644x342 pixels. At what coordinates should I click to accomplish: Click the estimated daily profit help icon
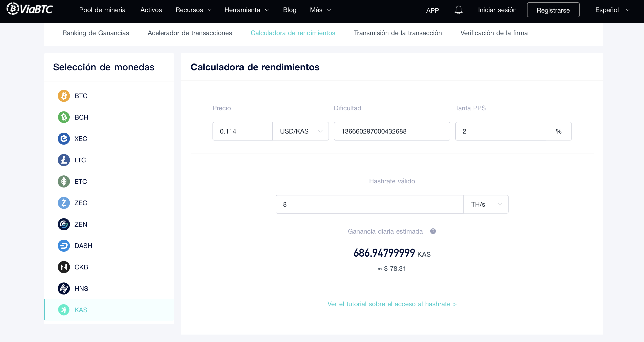(433, 231)
